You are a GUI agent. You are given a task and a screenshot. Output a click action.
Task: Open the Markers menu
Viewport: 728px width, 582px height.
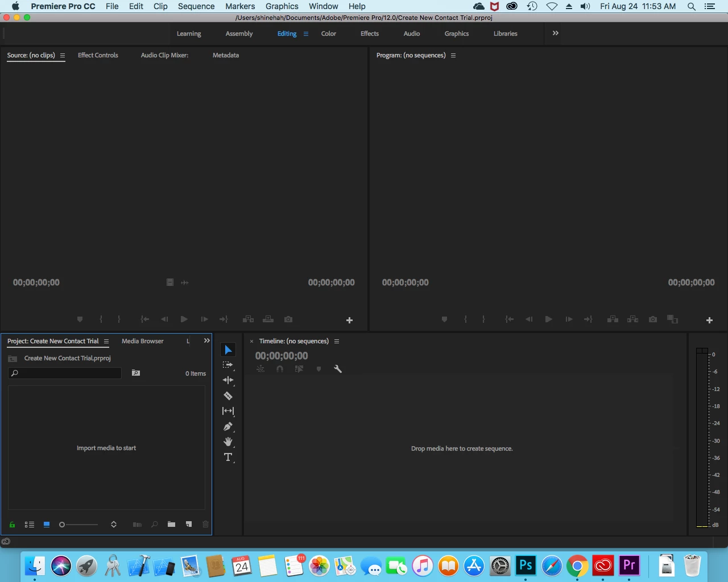click(x=240, y=6)
